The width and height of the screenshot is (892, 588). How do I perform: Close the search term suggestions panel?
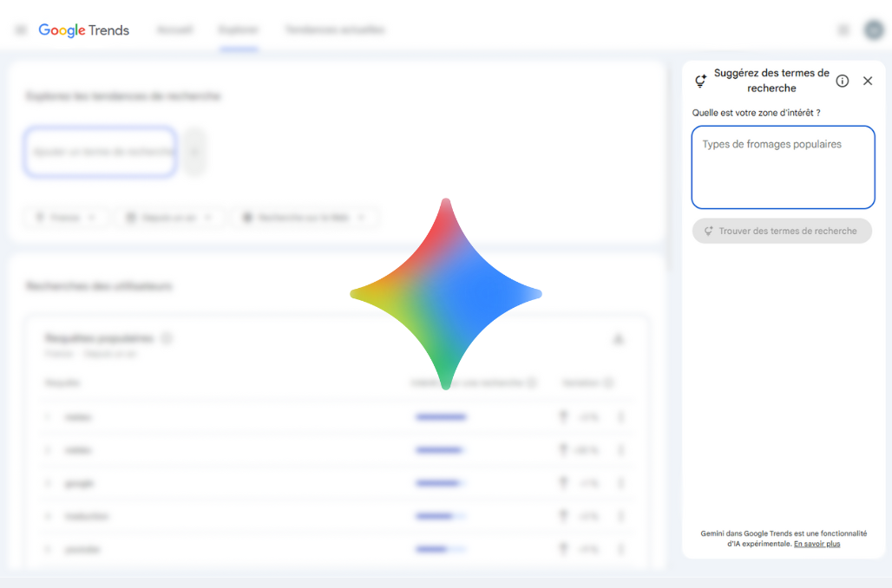click(x=867, y=81)
